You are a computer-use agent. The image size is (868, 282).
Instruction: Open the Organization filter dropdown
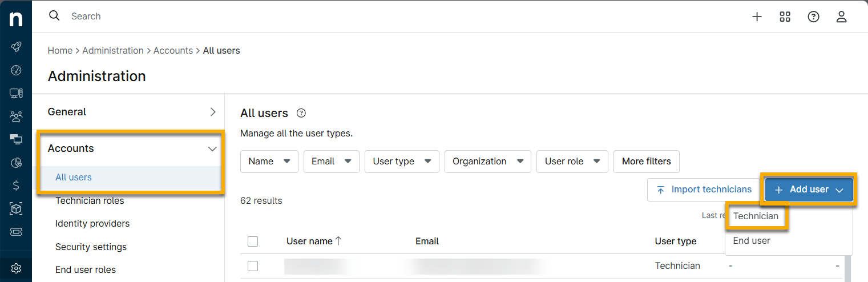pyautogui.click(x=487, y=162)
